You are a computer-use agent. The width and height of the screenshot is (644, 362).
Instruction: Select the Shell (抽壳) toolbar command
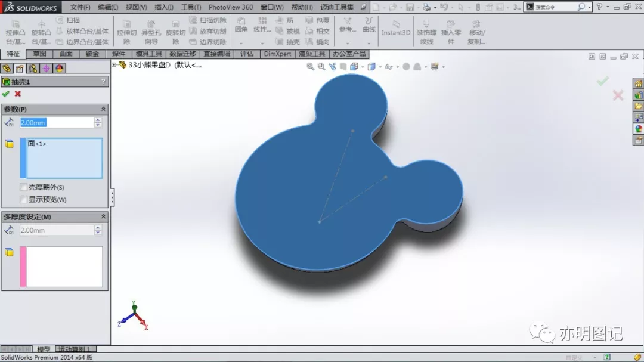pos(287,42)
